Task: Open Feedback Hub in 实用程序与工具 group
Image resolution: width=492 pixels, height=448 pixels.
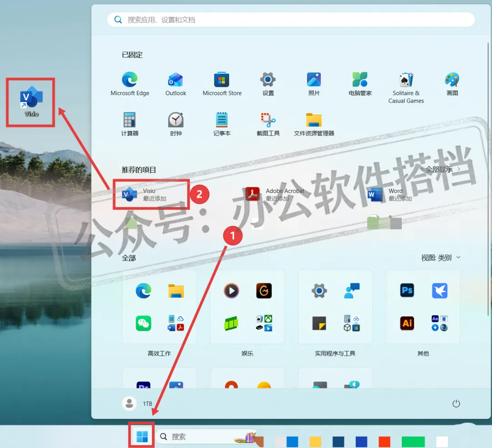Action: [x=352, y=291]
